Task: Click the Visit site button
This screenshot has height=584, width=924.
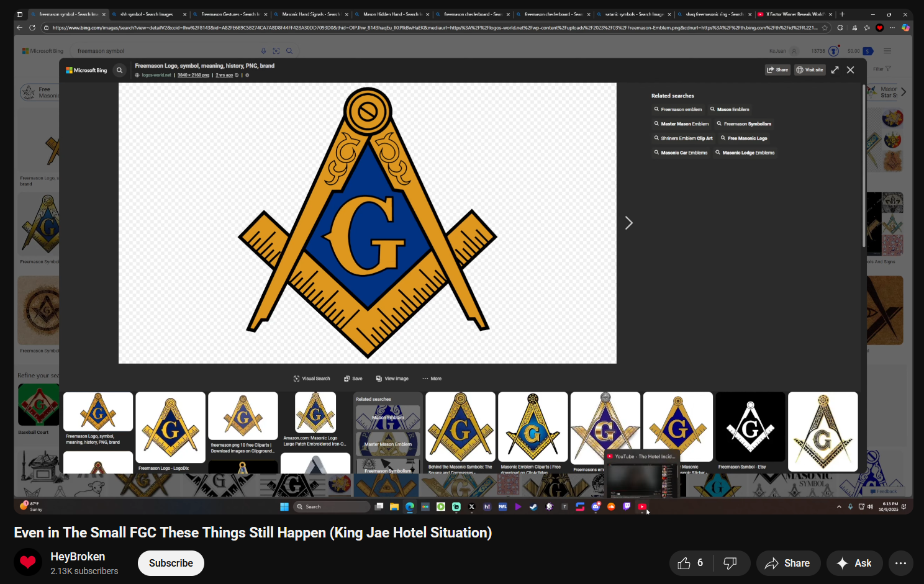Action: 810,70
